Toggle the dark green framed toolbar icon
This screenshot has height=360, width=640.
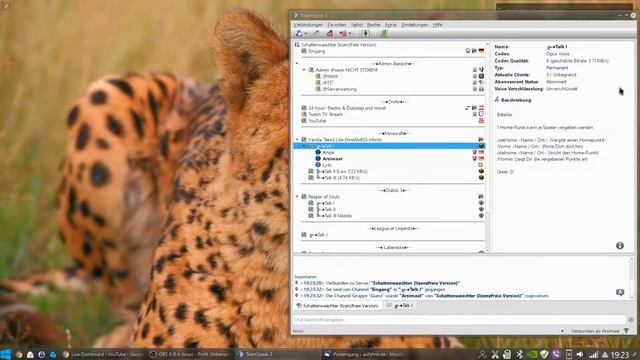coord(365,34)
